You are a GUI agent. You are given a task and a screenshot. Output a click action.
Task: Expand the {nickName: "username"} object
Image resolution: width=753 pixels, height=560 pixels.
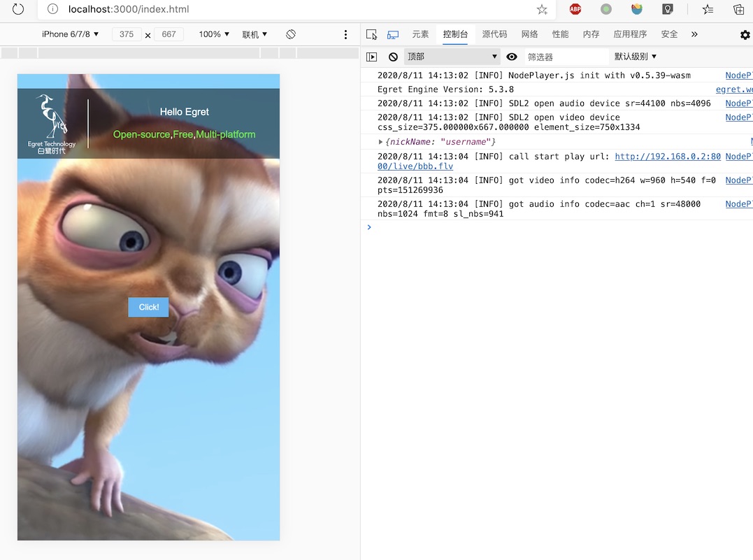[x=380, y=142]
